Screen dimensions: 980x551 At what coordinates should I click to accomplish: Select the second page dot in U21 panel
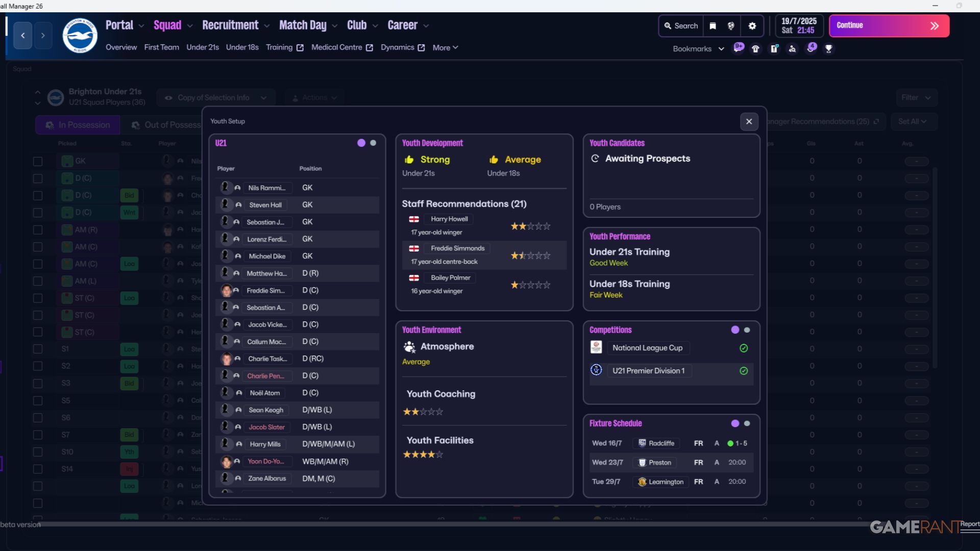click(373, 143)
